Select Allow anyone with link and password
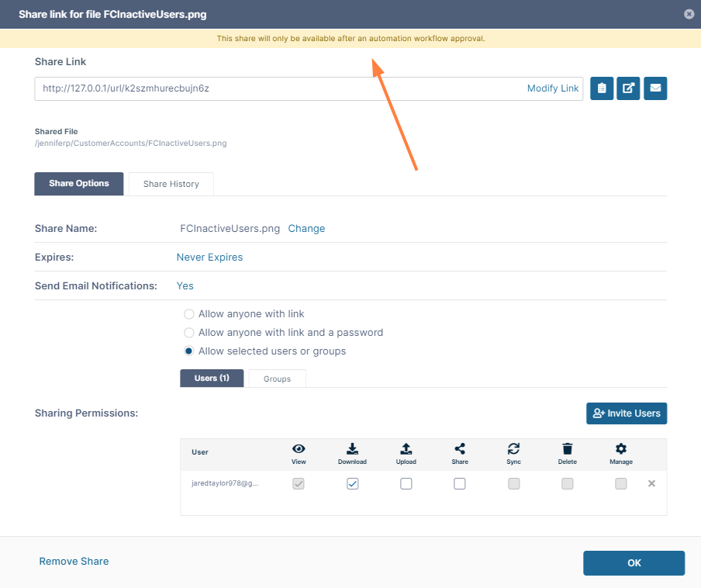Screen dimensions: 701x588 [189, 333]
